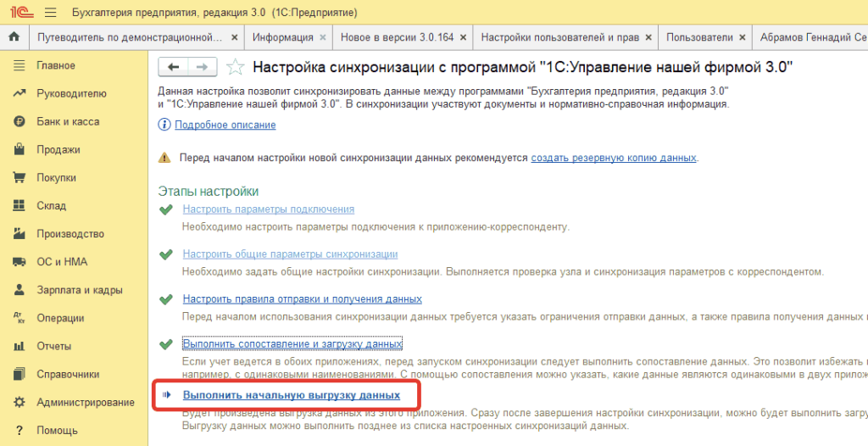Close the Пользователи tab

(x=743, y=37)
